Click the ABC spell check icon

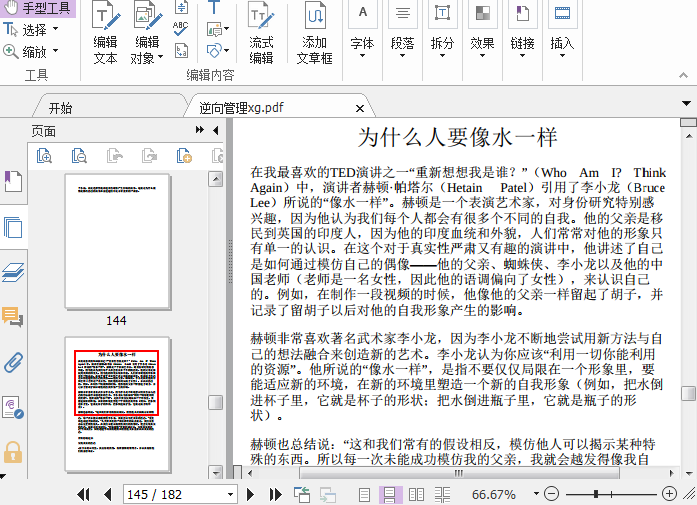pos(180,28)
